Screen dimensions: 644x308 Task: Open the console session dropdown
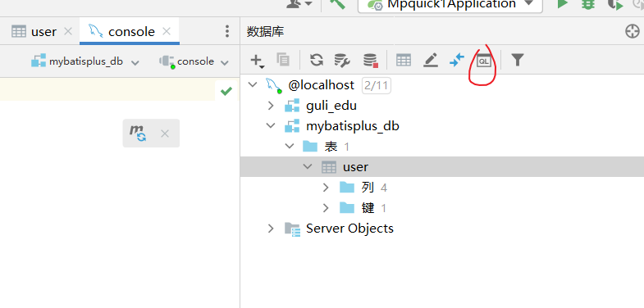[x=194, y=61]
